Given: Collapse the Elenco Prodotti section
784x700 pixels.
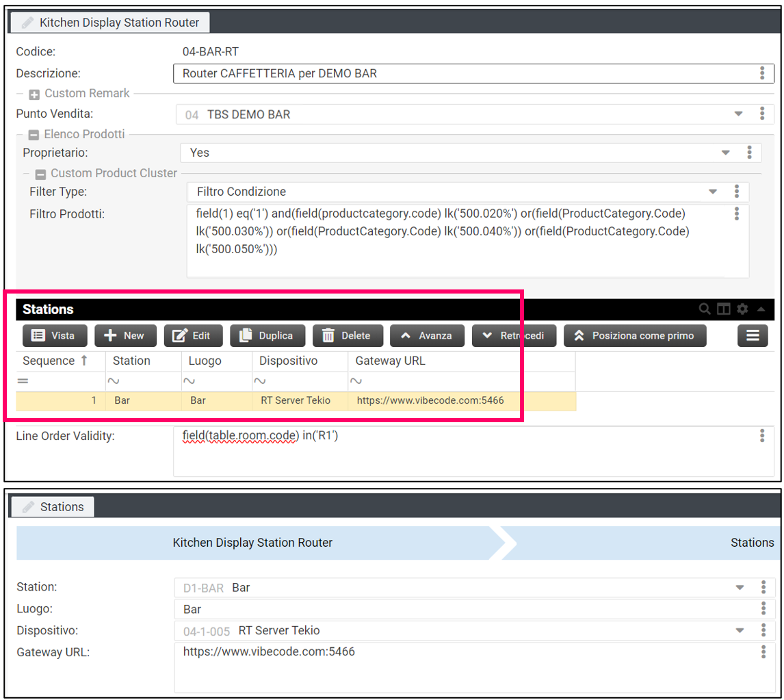Looking at the screenshot, I should [34, 135].
